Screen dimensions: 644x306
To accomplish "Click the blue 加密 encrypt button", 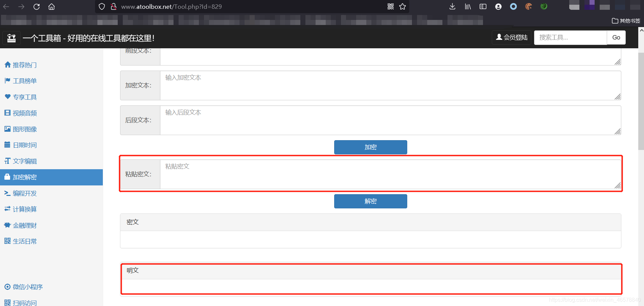I will point(371,147).
